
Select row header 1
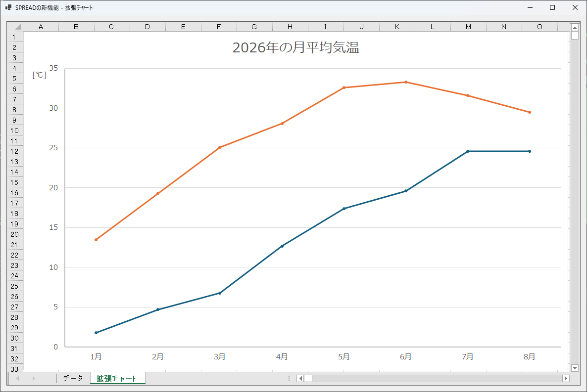(x=15, y=37)
